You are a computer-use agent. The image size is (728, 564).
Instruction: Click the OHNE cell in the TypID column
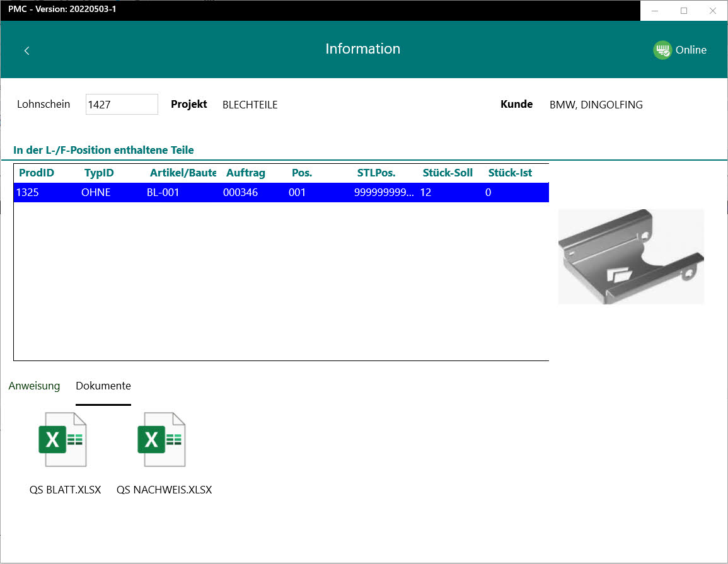click(x=96, y=192)
